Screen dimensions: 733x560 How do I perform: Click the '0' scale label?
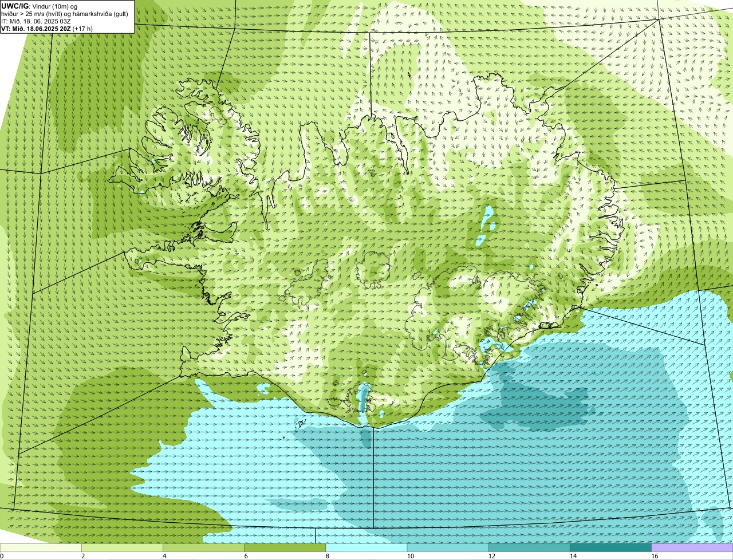point(2,556)
